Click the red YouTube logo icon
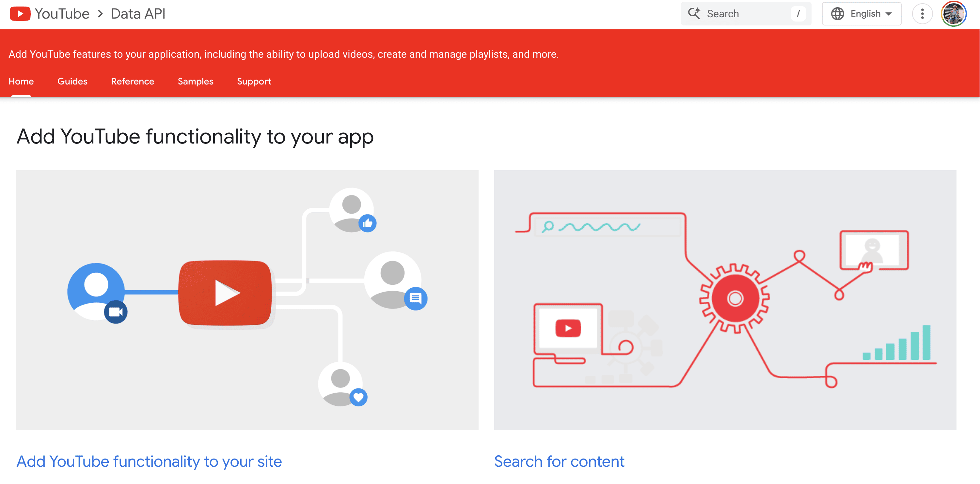The image size is (980, 484). click(20, 14)
